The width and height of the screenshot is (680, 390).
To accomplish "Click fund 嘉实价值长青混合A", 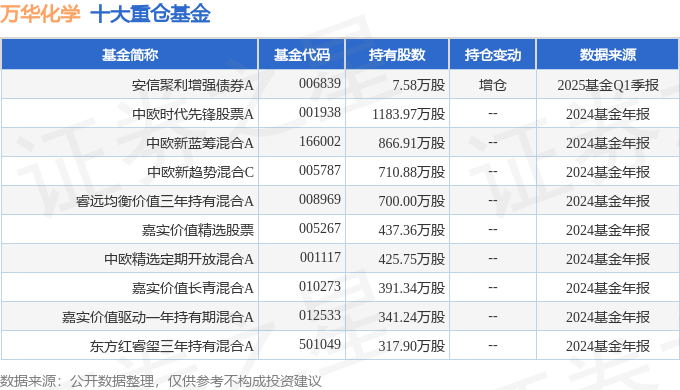I will pyautogui.click(x=193, y=288).
